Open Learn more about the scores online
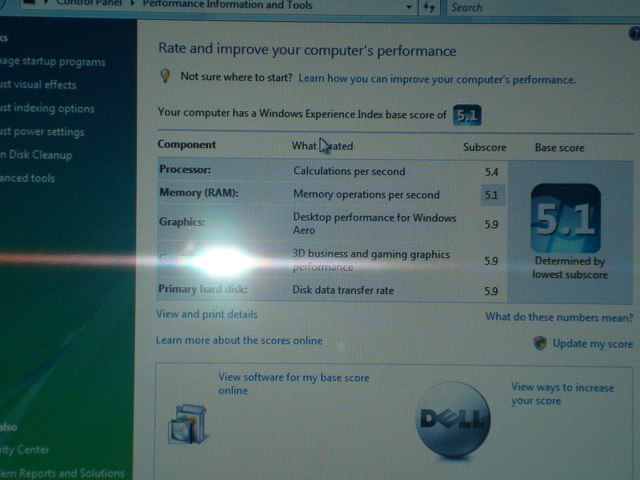 click(239, 340)
